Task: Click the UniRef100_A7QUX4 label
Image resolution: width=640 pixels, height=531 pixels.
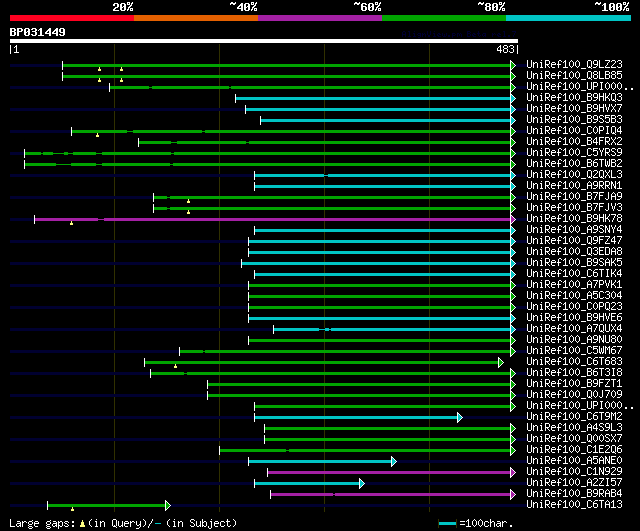Action: (x=574, y=329)
